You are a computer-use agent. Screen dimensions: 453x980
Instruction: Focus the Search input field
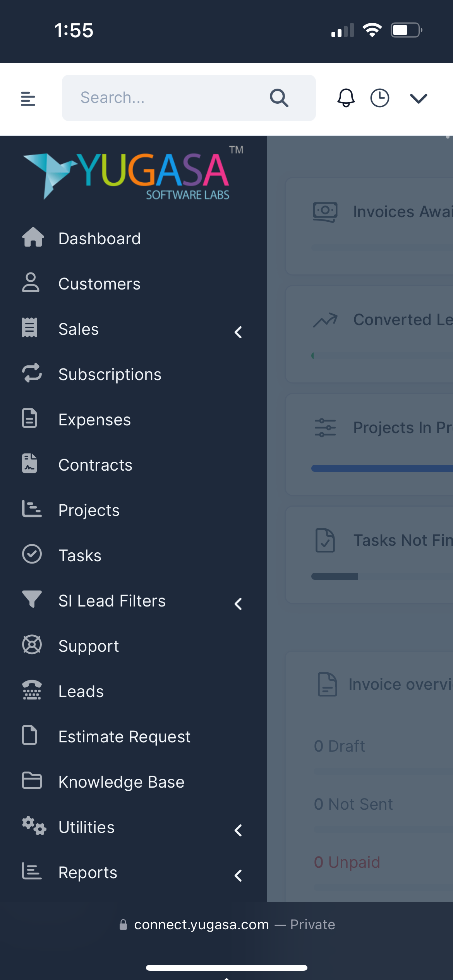click(189, 98)
